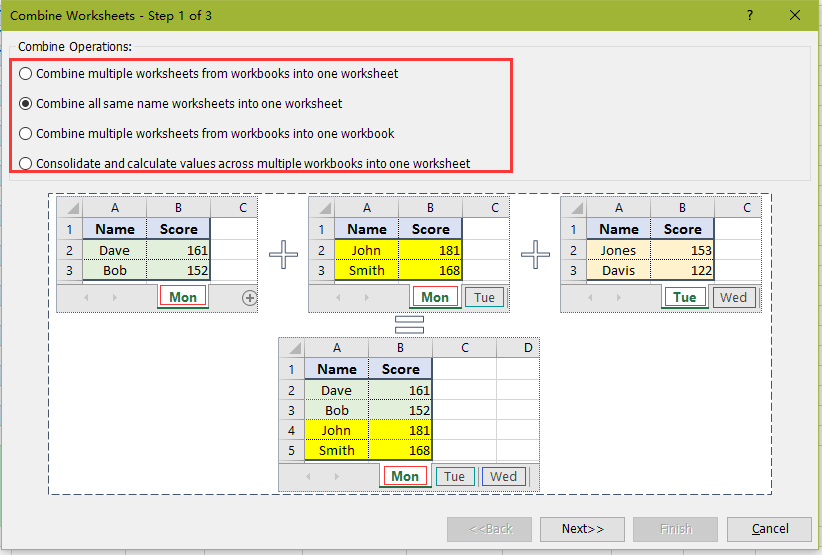Go to next step with Next>> button

[x=582, y=529]
